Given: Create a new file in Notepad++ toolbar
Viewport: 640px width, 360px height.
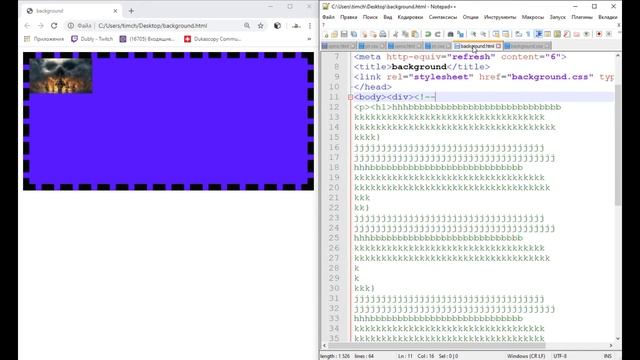Looking at the screenshot, I should tap(326, 34).
